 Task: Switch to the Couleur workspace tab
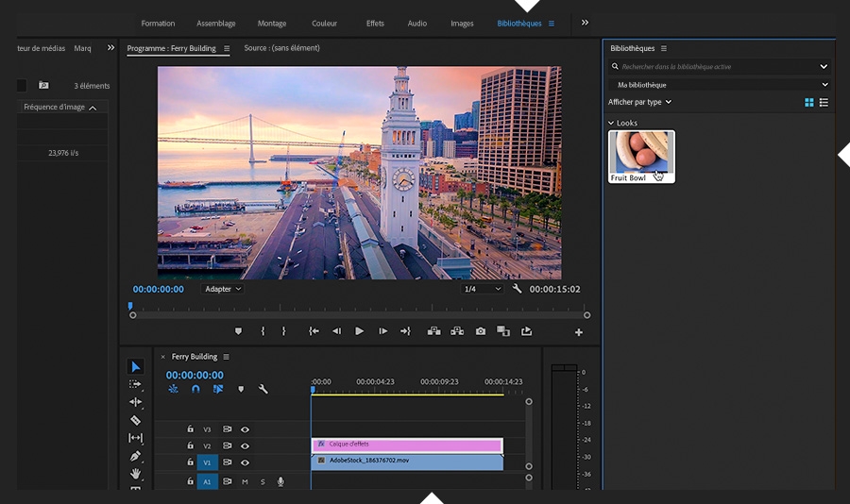coord(324,24)
